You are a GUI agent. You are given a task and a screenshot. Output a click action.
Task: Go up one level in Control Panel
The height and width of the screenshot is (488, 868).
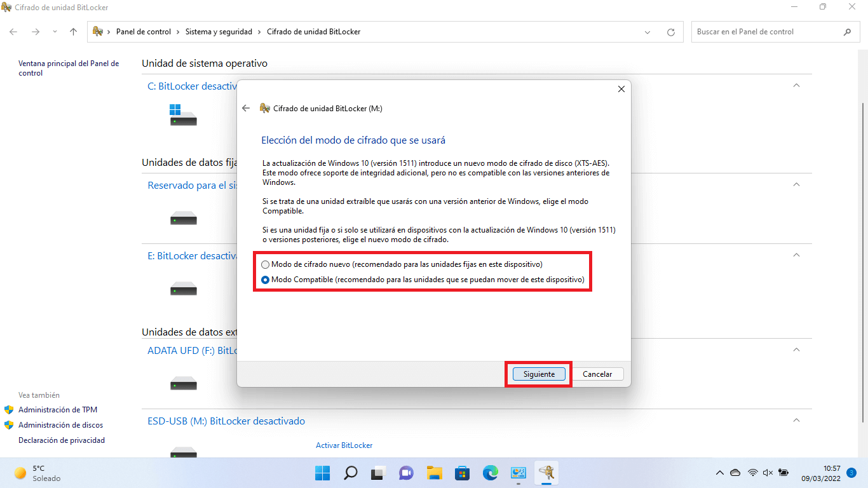click(x=74, y=31)
